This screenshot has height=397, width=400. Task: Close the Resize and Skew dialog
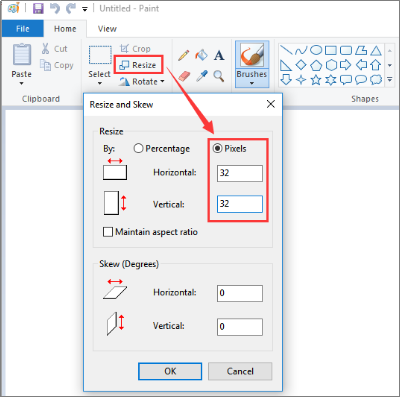point(271,104)
